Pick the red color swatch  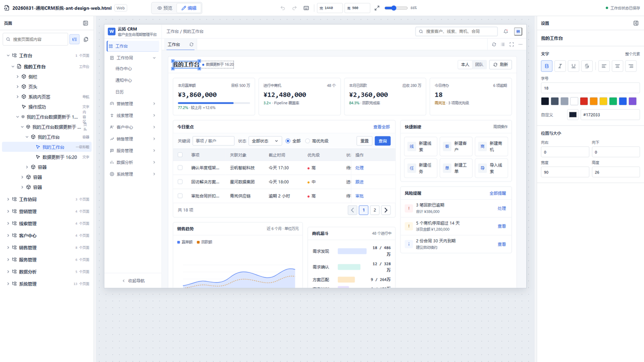[x=584, y=101]
